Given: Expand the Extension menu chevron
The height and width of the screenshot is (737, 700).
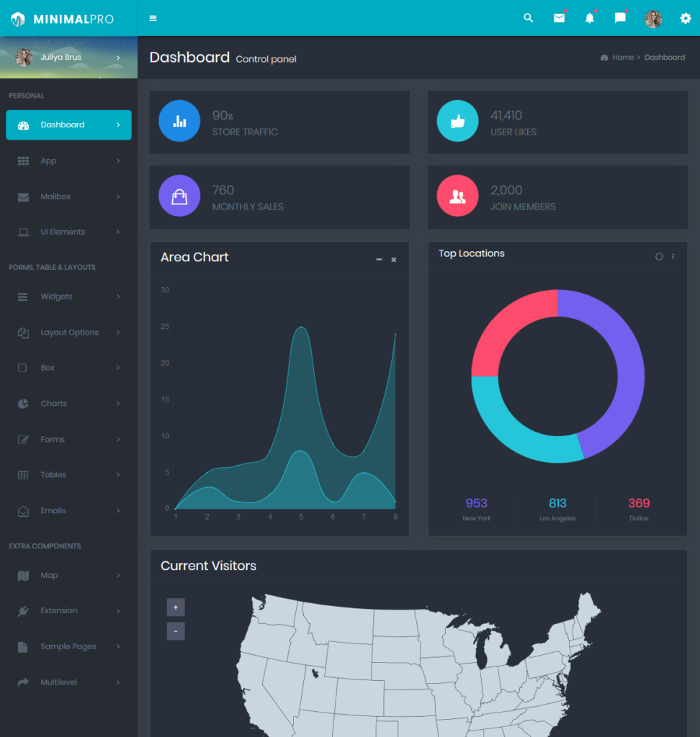Looking at the screenshot, I should pos(118,610).
